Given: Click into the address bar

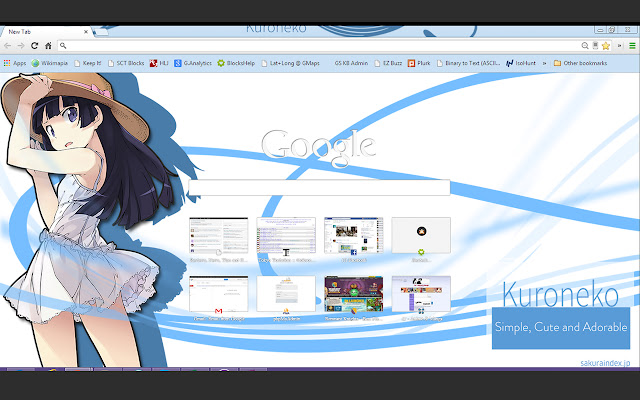Looking at the screenshot, I should pyautogui.click(x=320, y=46).
